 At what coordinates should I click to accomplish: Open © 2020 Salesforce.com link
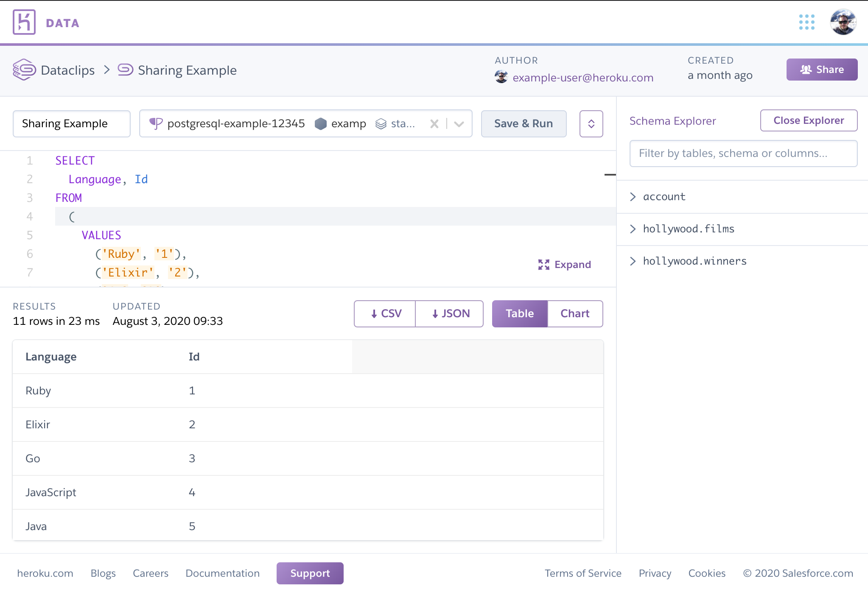pos(798,573)
